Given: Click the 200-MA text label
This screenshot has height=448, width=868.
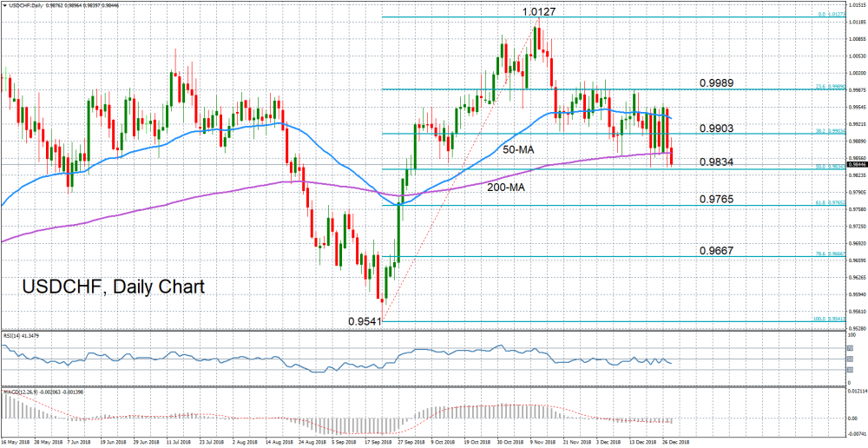Looking at the screenshot, I should click(x=506, y=188).
